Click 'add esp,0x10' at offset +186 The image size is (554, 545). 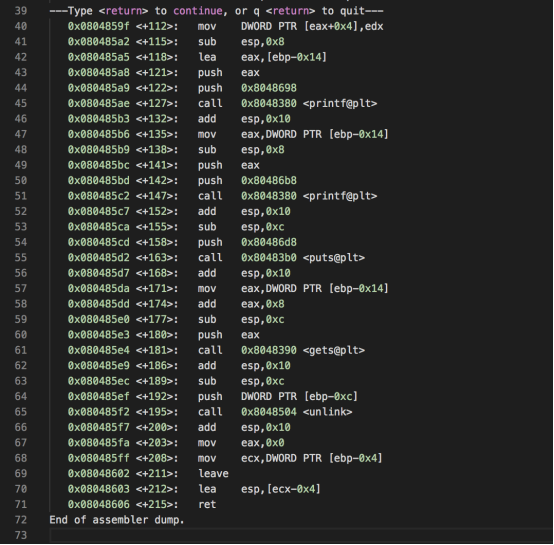pyautogui.click(x=244, y=366)
